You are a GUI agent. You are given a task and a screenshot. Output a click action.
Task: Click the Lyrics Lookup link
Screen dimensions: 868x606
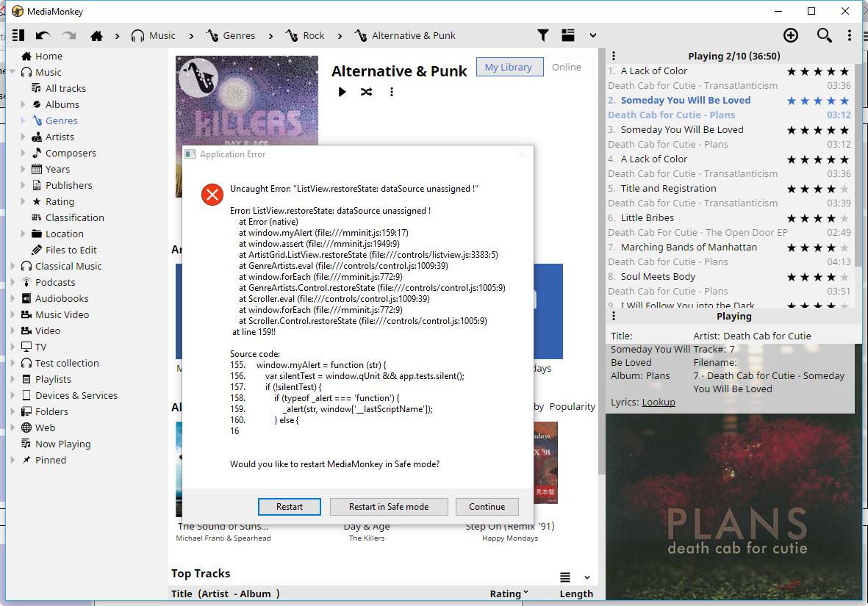[x=658, y=402]
